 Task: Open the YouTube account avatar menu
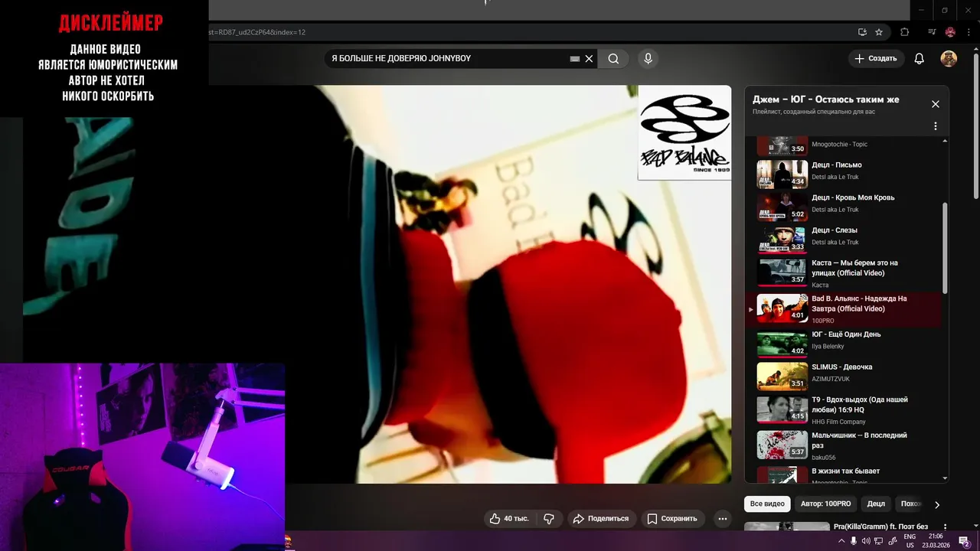pyautogui.click(x=949, y=59)
